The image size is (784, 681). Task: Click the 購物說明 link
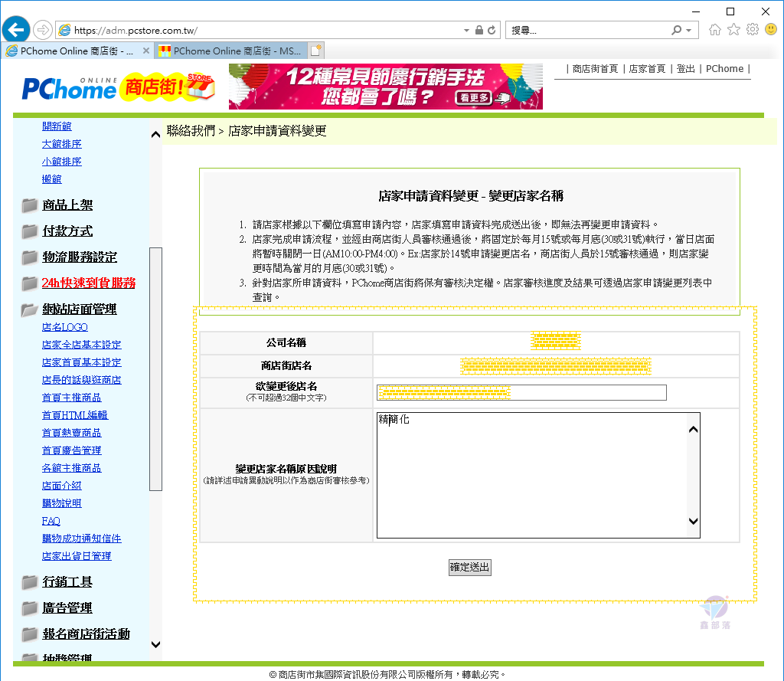coord(61,503)
